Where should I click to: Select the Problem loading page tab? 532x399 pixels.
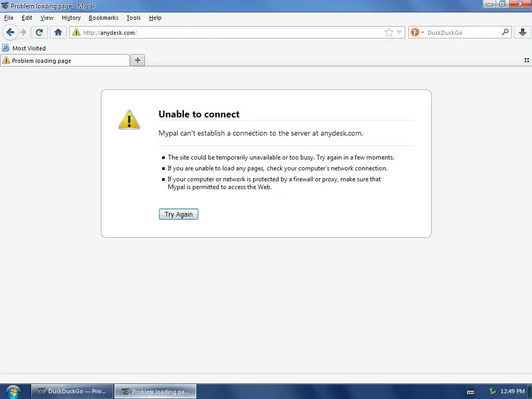tap(65, 61)
